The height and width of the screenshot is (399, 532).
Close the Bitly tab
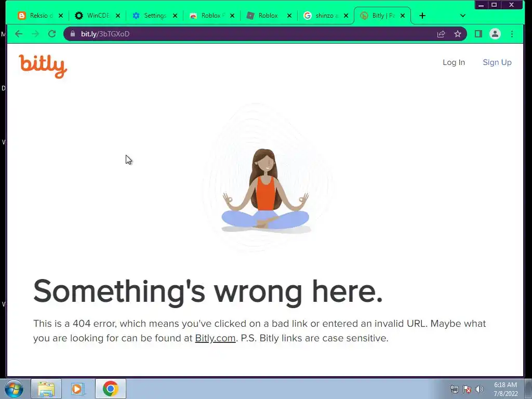click(403, 16)
